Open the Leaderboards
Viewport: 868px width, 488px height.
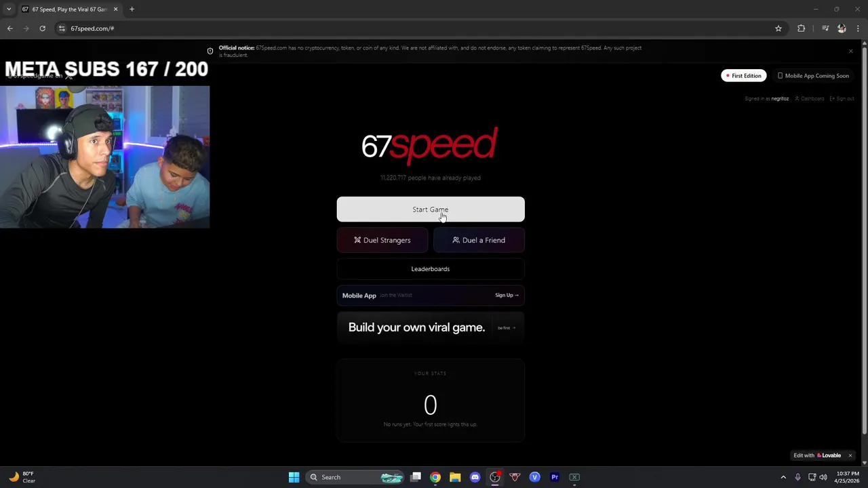click(431, 269)
